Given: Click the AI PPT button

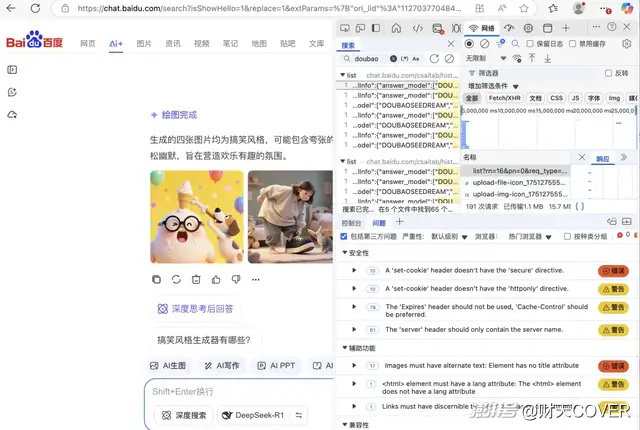Looking at the screenshot, I should tap(278, 366).
